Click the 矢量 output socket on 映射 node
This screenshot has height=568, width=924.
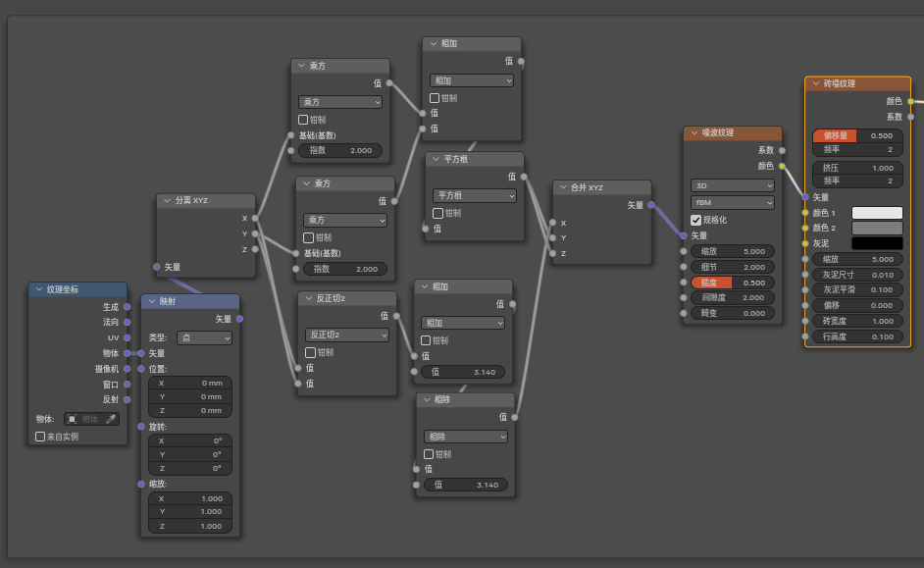coord(239,319)
